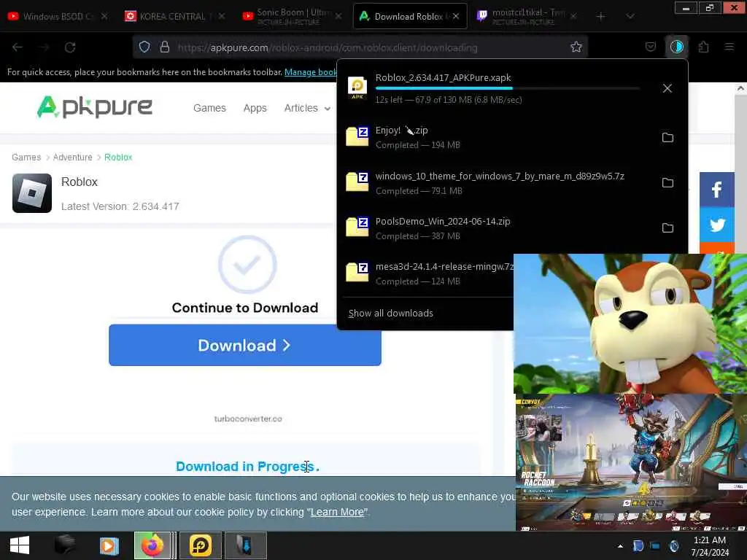Image resolution: width=747 pixels, height=560 pixels.
Task: Click the Roblox APK file icon in downloads
Action: coord(357,87)
